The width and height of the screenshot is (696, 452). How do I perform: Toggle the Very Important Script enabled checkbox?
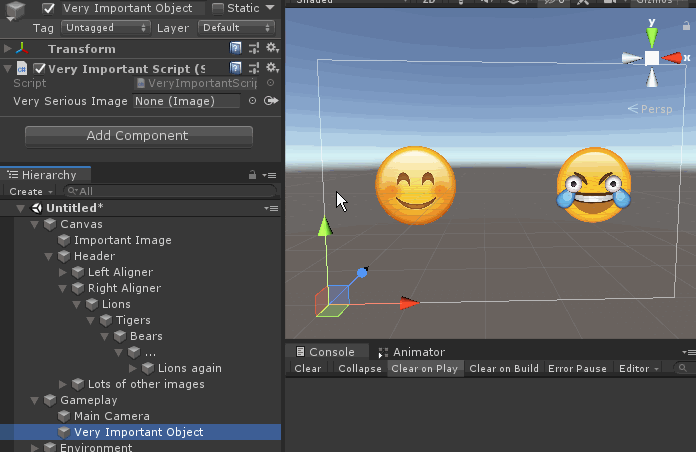(40, 68)
